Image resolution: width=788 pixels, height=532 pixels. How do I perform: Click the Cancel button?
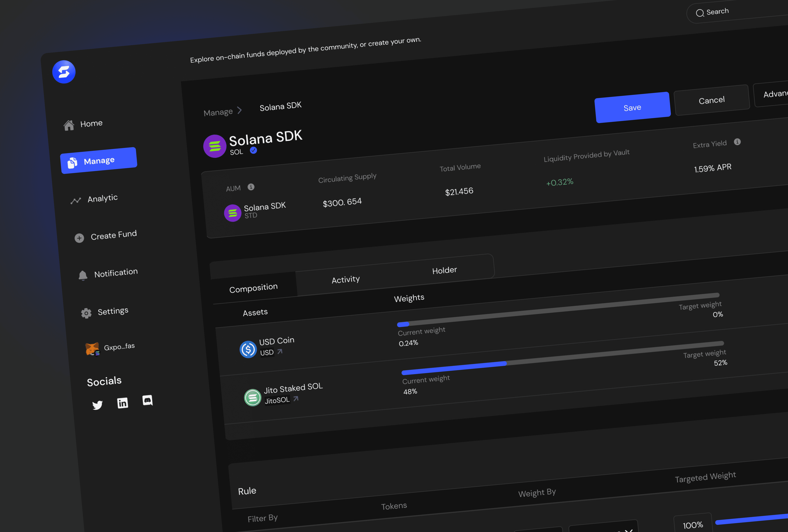click(711, 100)
